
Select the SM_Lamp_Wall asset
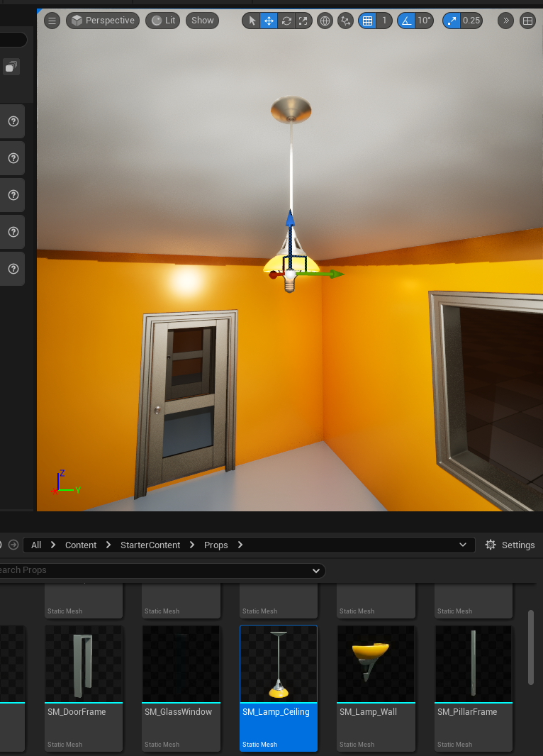pyautogui.click(x=376, y=688)
